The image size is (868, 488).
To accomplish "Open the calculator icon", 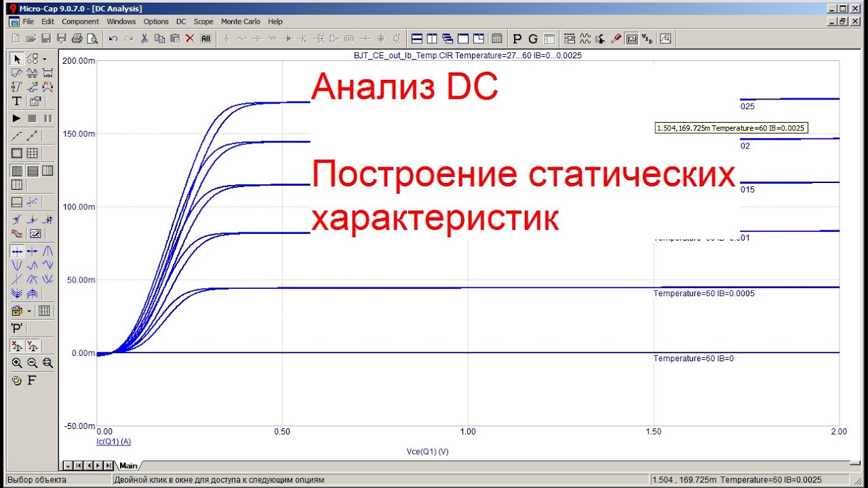I will click(x=497, y=39).
